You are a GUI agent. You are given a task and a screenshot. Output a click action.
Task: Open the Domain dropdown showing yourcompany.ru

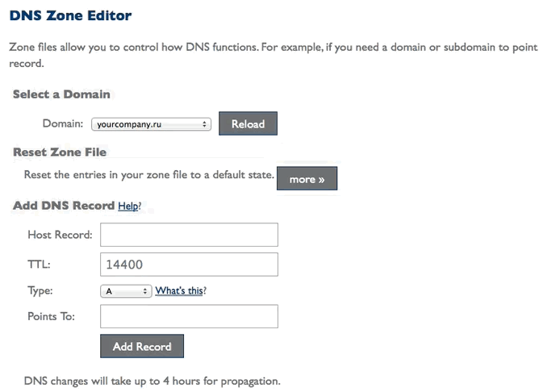coord(151,124)
